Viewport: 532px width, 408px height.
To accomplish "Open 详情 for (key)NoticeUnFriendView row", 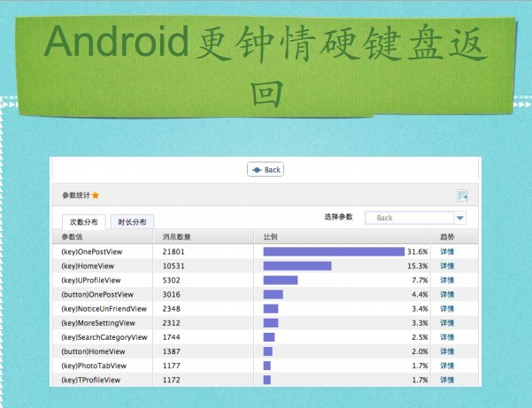I will [x=447, y=309].
